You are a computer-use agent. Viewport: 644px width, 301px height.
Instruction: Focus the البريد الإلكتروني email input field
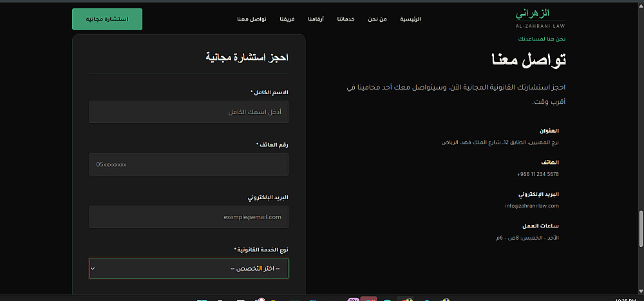[x=189, y=217]
